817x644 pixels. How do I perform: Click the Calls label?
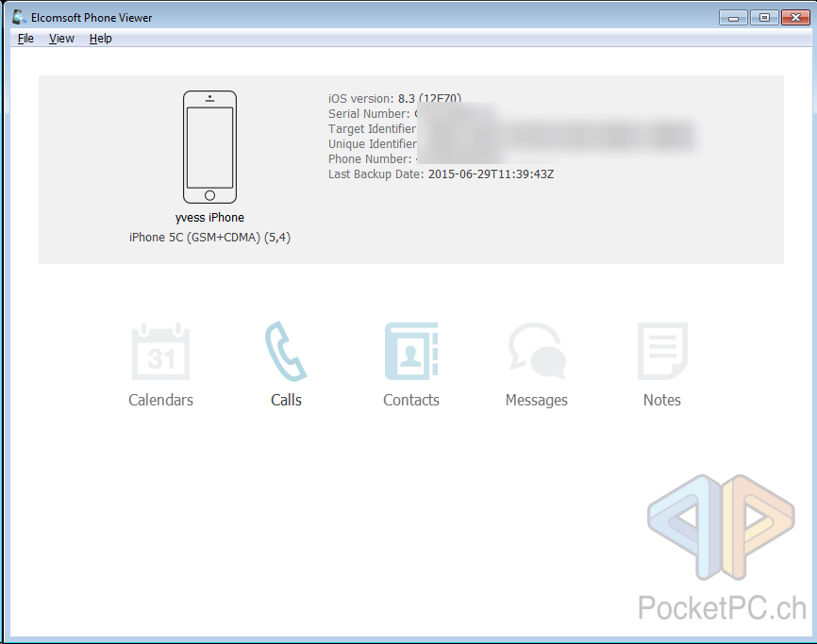[x=286, y=400]
